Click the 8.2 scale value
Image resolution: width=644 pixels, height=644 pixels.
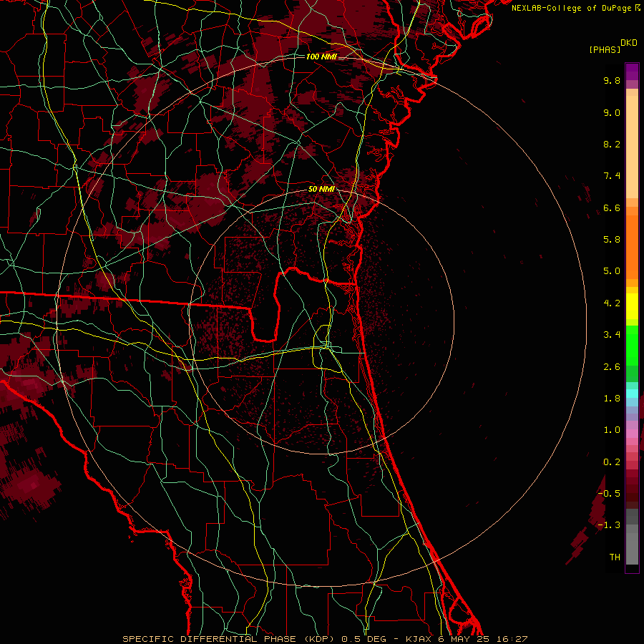pos(612,144)
